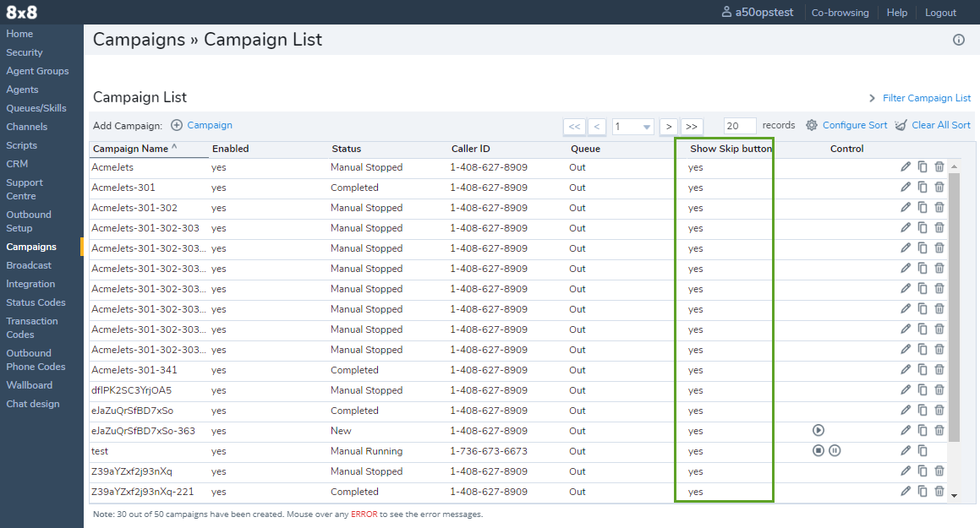Open Agent Groups in the sidebar

pyautogui.click(x=37, y=71)
